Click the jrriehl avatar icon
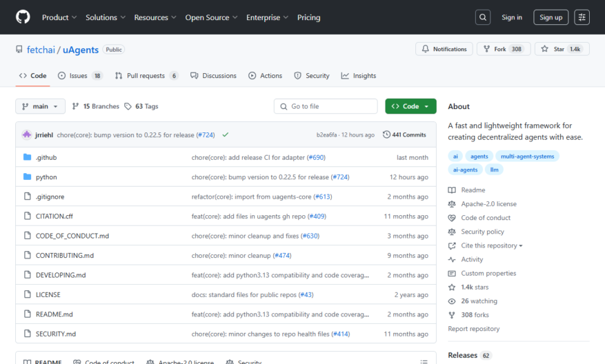This screenshot has height=364, width=605. pos(27,134)
